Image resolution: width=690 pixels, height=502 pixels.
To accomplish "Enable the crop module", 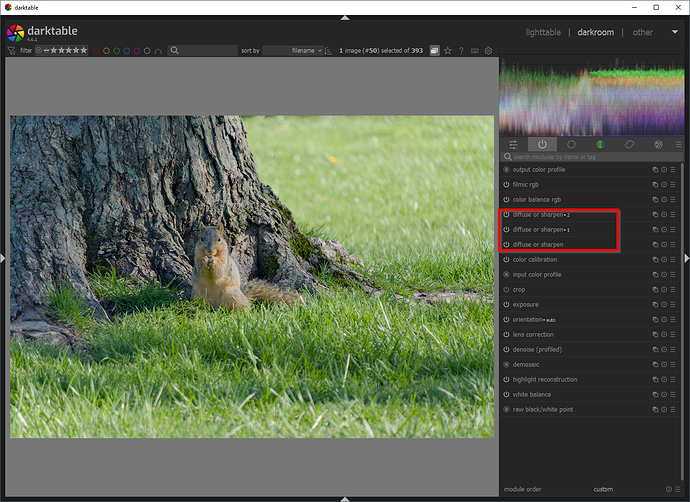I will tap(506, 289).
